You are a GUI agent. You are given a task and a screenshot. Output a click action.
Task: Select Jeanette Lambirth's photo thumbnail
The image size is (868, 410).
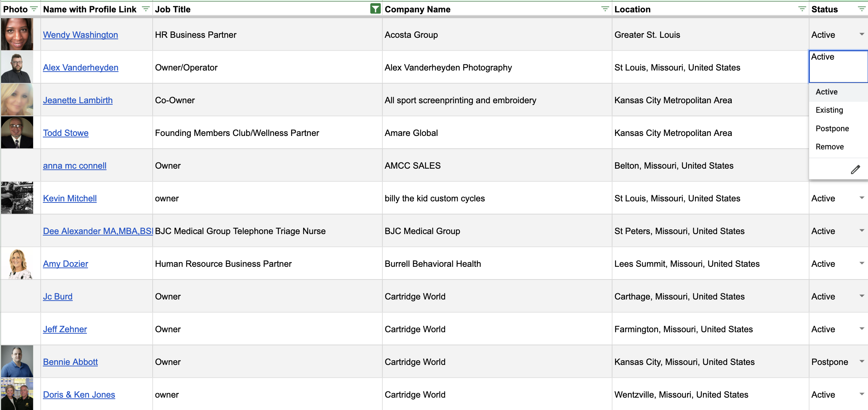[17, 100]
